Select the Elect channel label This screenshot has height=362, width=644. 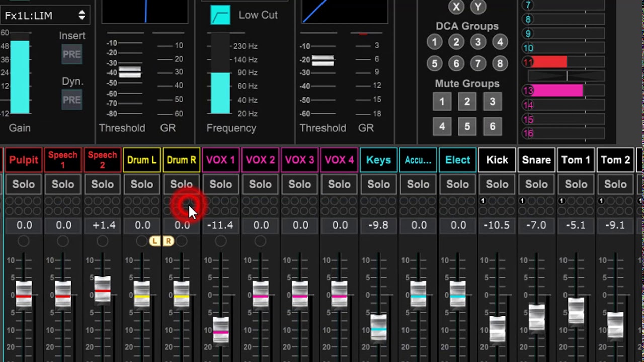click(457, 160)
